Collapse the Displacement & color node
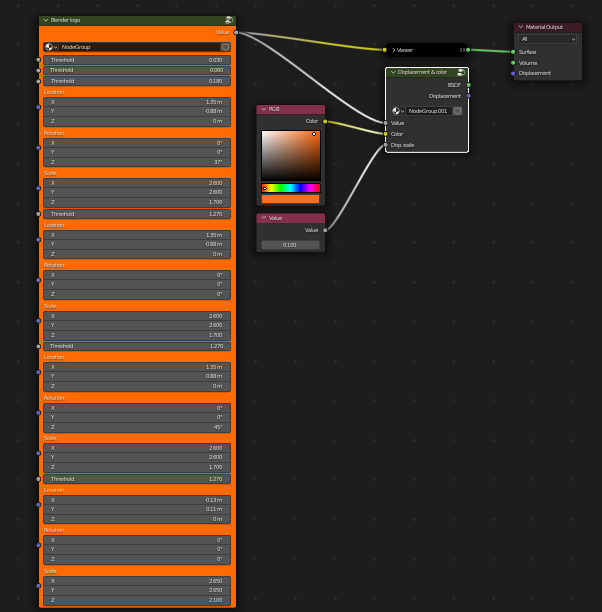Screen dimensions: 602x612 (393, 72)
